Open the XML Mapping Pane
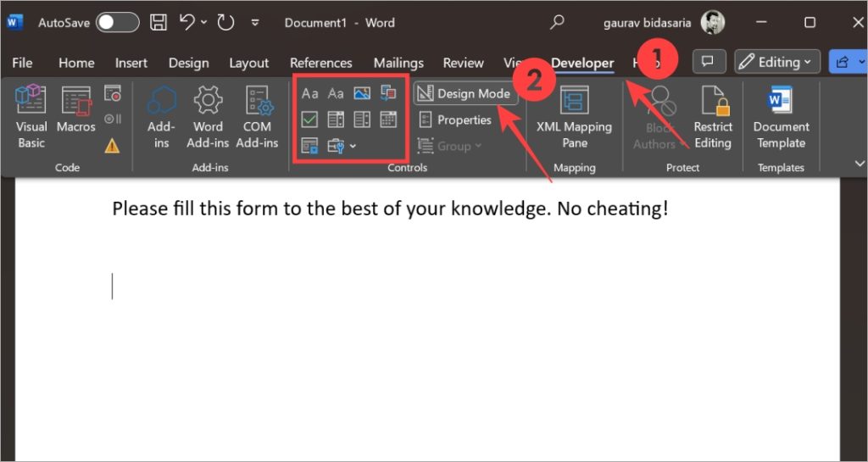Viewport: 868px width, 462px height. (574, 117)
